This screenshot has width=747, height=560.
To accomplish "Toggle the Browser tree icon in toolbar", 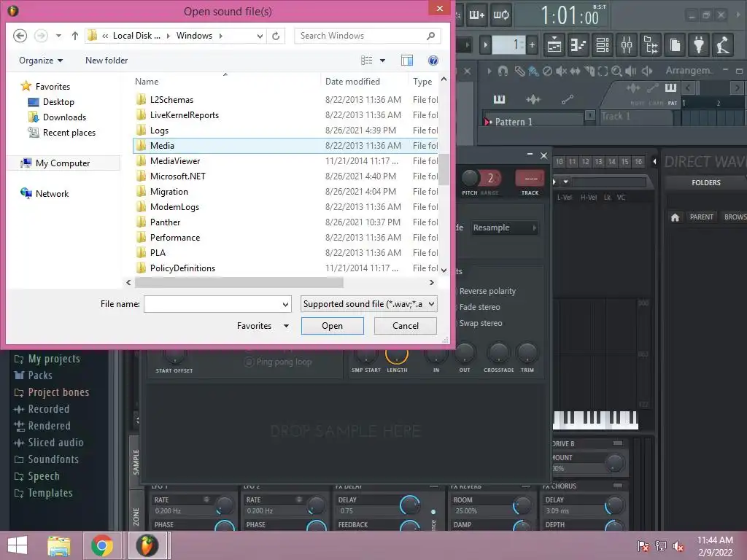I will (651, 45).
